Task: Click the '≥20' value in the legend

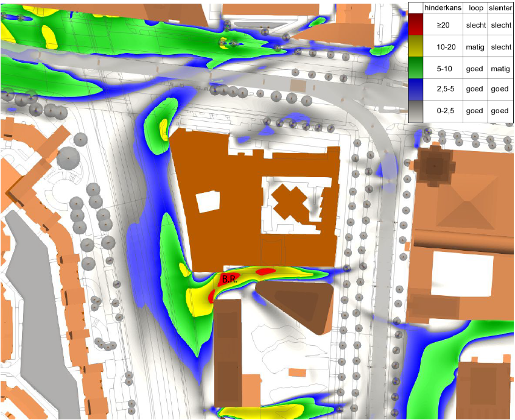Action: pos(443,26)
